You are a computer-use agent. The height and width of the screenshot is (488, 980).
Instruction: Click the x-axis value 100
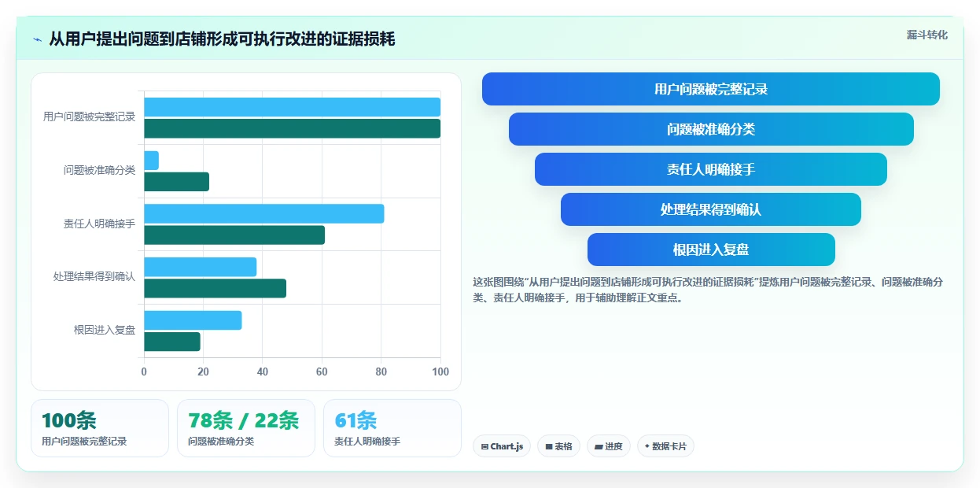440,372
